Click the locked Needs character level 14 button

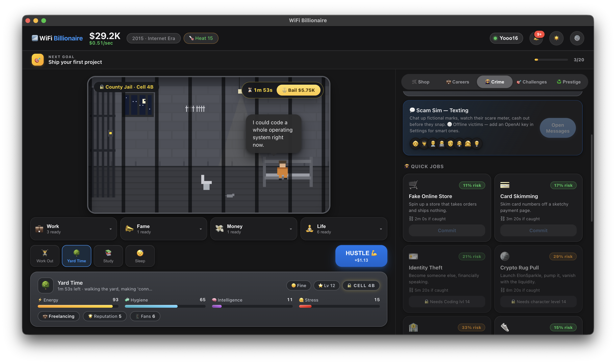coord(538,302)
